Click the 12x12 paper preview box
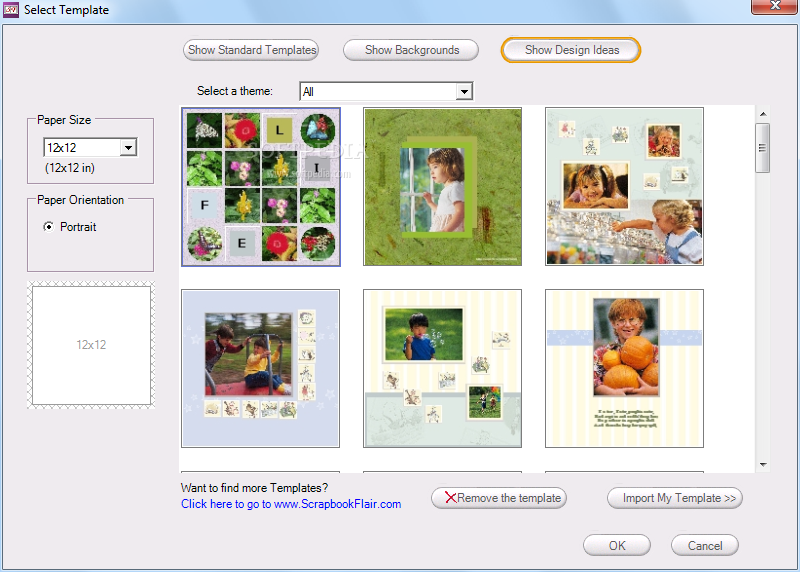Viewport: 800px width, 572px height. click(91, 345)
